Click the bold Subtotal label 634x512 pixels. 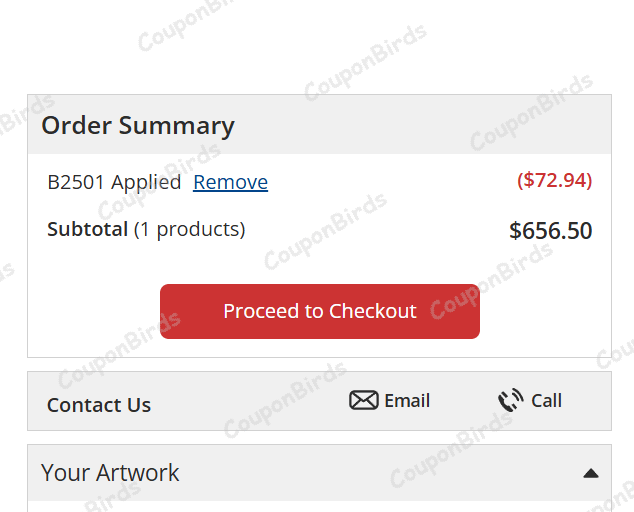88,229
